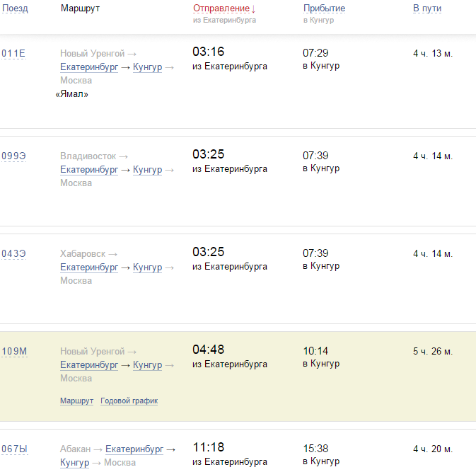Viewport: 476px width, 472px height.
Task: Click Екатеринбург in the 011Е «Ямал» route
Action: (x=89, y=67)
